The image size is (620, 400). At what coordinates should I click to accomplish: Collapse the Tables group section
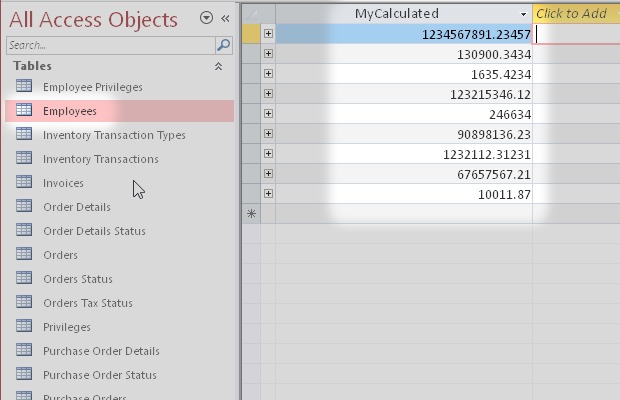(219, 67)
